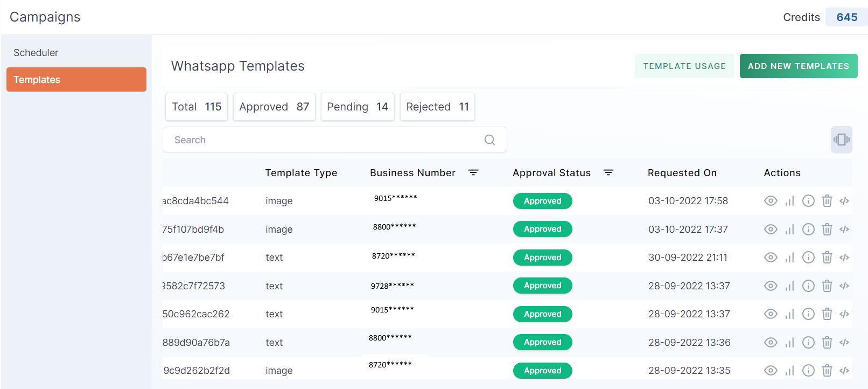Show info for 50c962cac262 row

click(808, 314)
